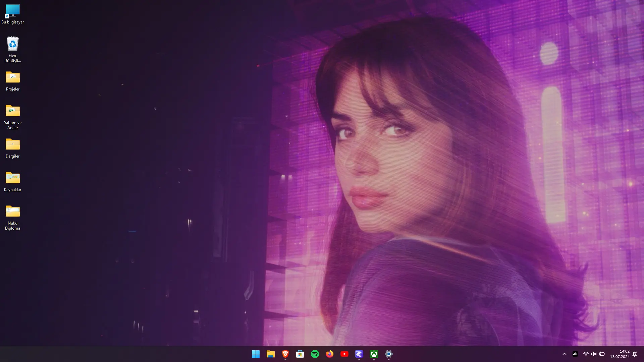Open the Xbox app from taskbar

[x=374, y=354]
